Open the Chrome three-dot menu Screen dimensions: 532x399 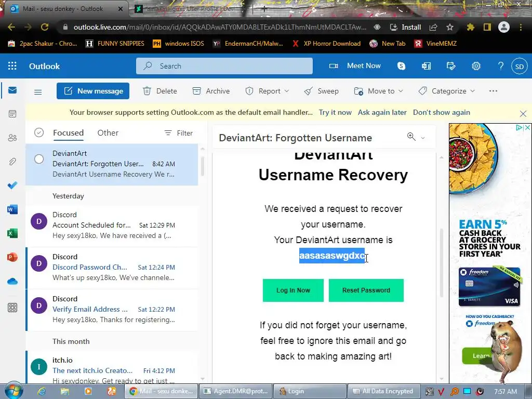point(521,27)
